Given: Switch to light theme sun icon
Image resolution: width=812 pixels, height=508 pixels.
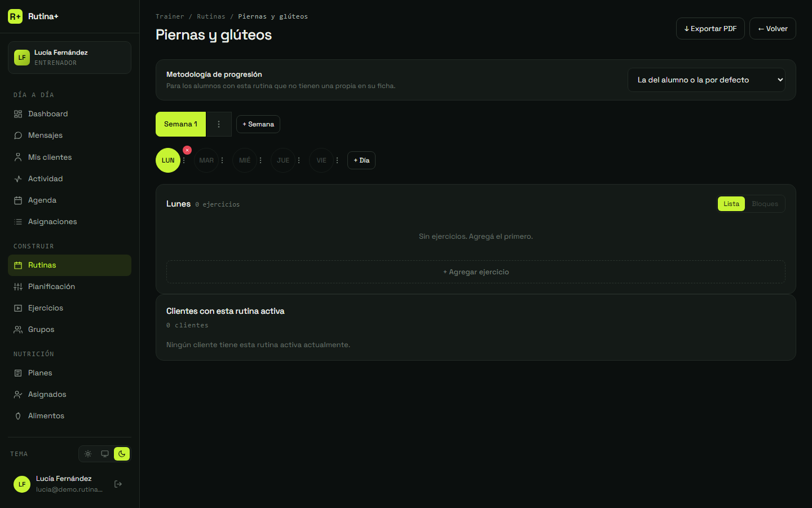Looking at the screenshot, I should pos(88,454).
